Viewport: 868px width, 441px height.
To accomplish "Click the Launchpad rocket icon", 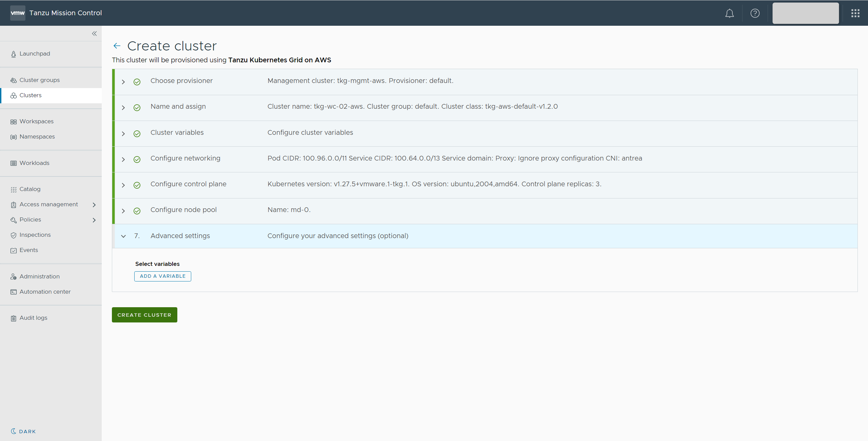I will 14,54.
